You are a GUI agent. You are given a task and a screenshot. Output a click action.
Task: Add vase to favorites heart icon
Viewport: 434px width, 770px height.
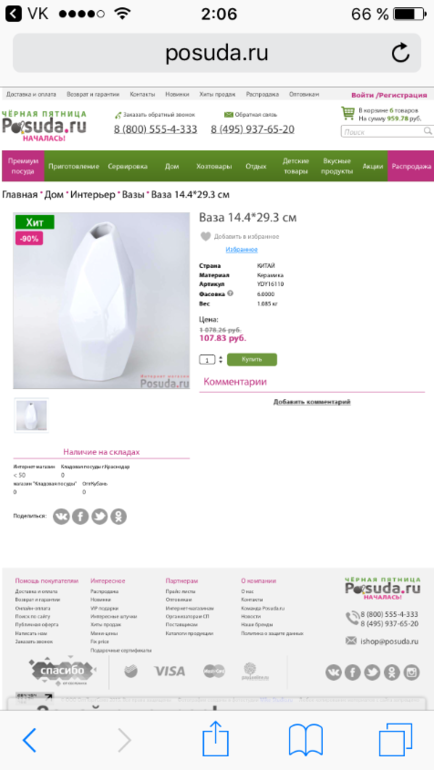pos(206,236)
